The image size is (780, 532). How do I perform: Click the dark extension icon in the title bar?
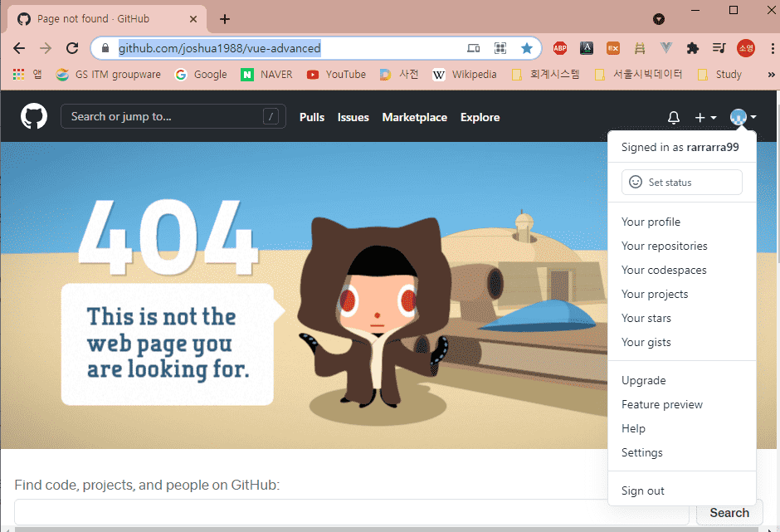(659, 19)
